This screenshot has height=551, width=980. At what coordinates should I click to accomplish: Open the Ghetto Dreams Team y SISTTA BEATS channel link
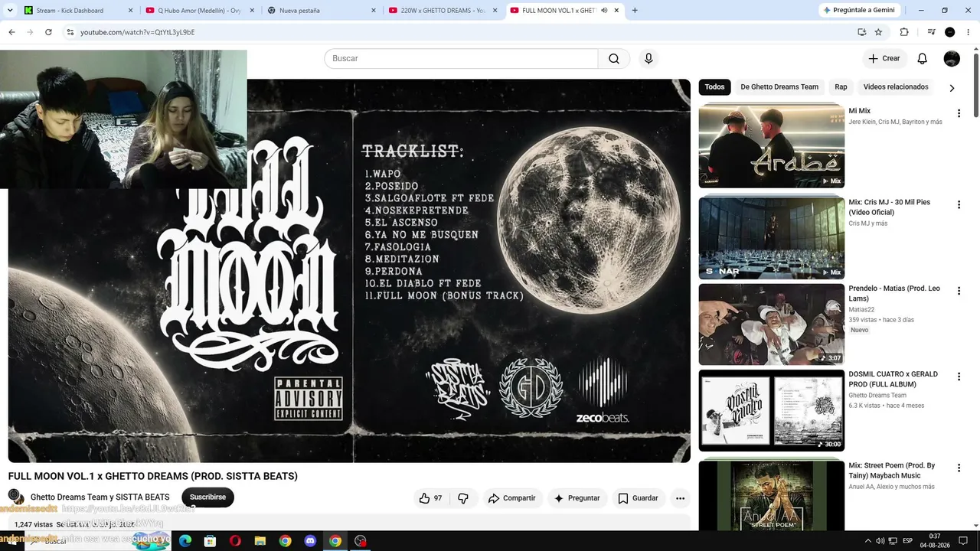click(100, 497)
